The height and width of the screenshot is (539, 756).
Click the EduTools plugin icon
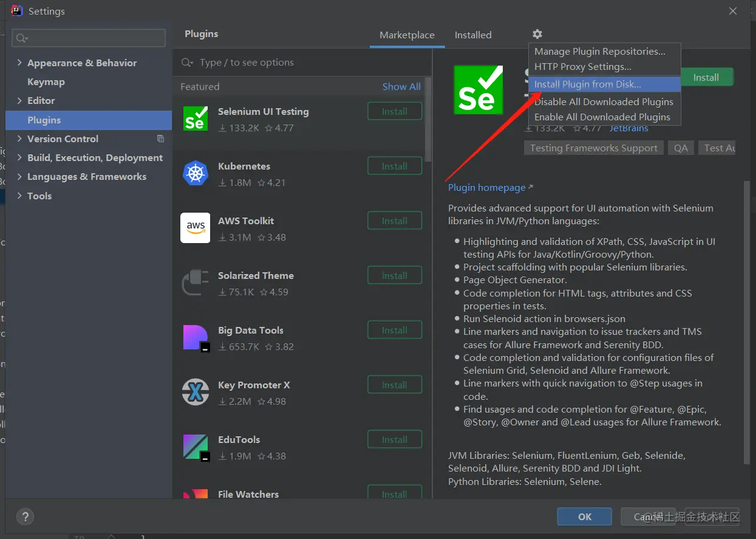pos(196,447)
